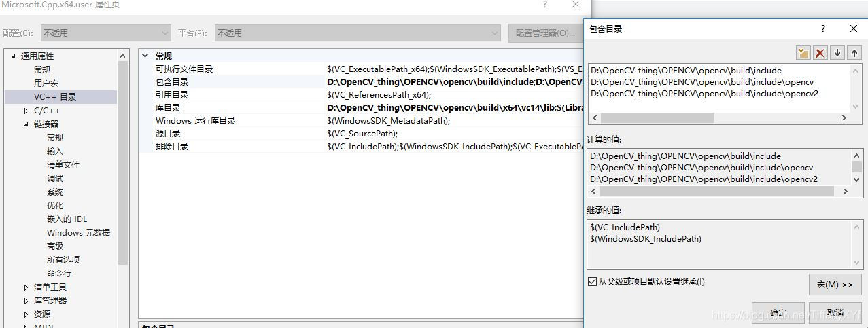868x328 pixels.
Task: Select 常规 under 通用属性
Action: point(42,70)
